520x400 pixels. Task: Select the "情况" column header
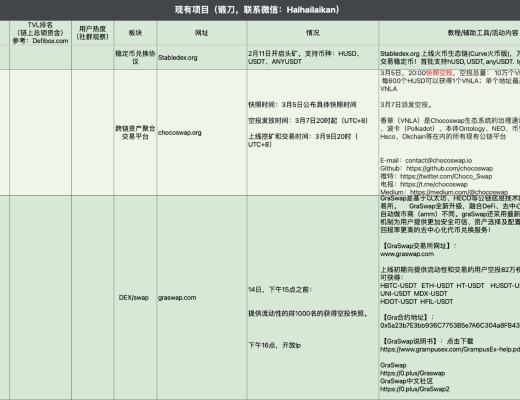click(x=313, y=33)
